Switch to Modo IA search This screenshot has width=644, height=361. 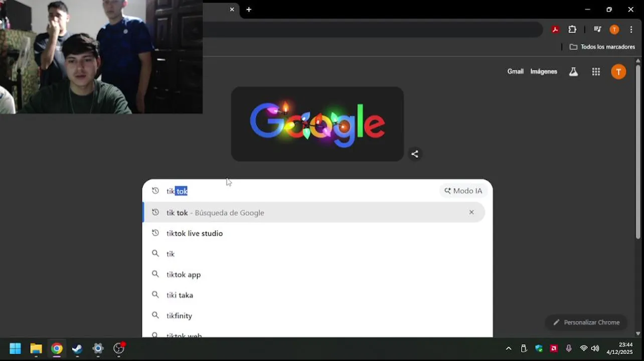pyautogui.click(x=463, y=191)
